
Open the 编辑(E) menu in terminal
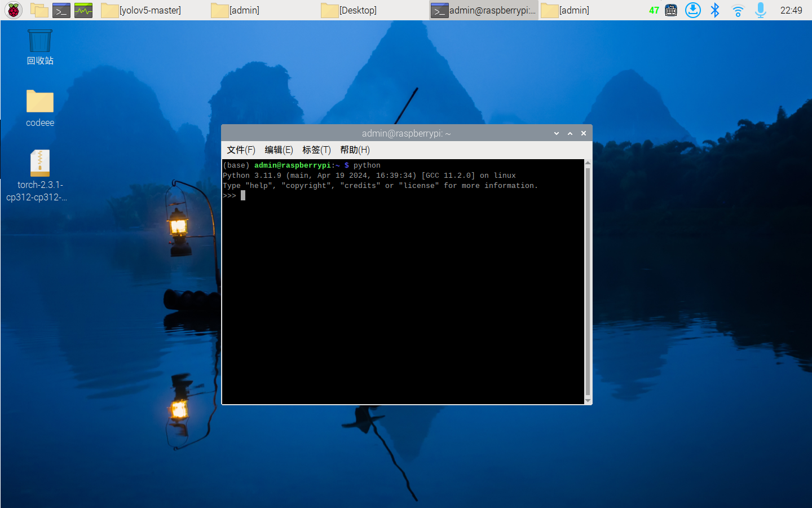[279, 150]
